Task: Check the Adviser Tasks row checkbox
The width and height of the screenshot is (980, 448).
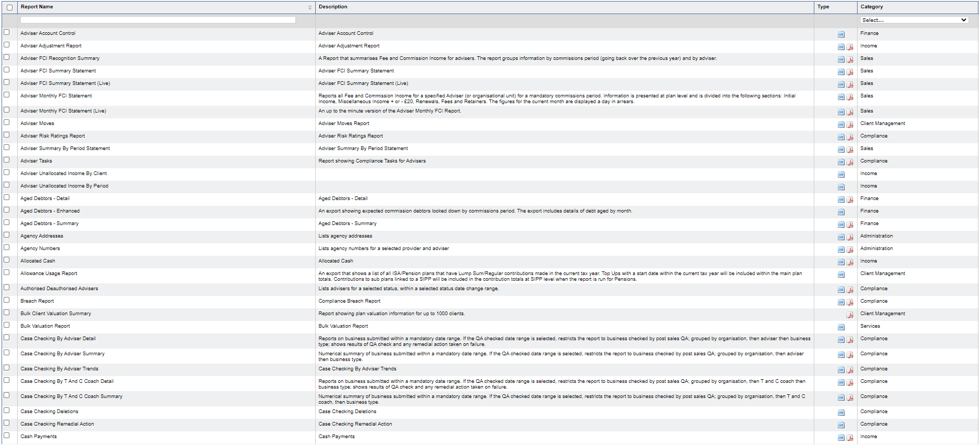Action: (x=7, y=160)
